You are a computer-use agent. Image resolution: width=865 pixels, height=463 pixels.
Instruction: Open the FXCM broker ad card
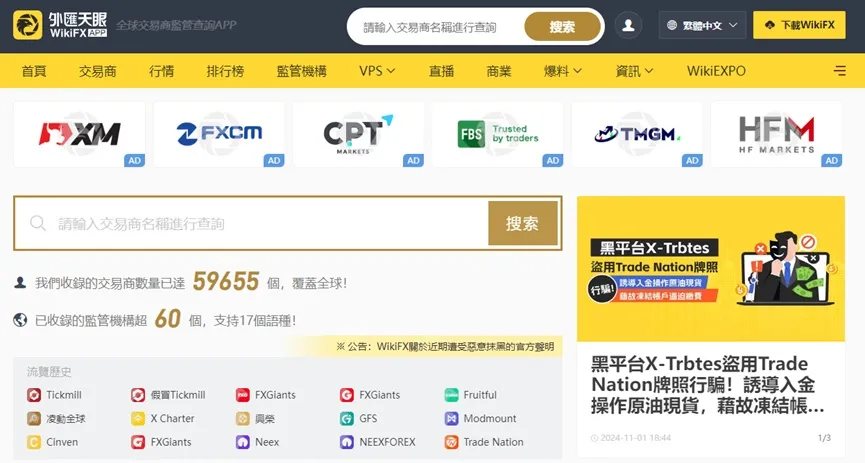(x=219, y=134)
